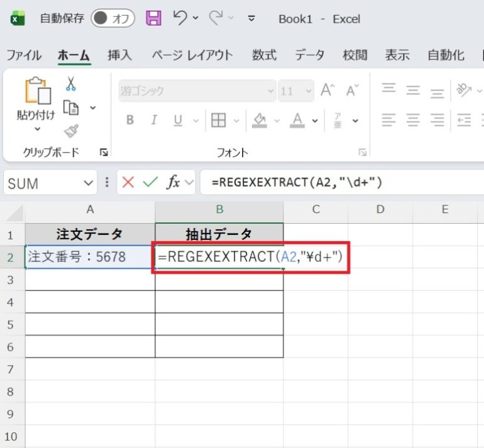
Task: Toggle Italic formatting button
Action: (x=154, y=120)
